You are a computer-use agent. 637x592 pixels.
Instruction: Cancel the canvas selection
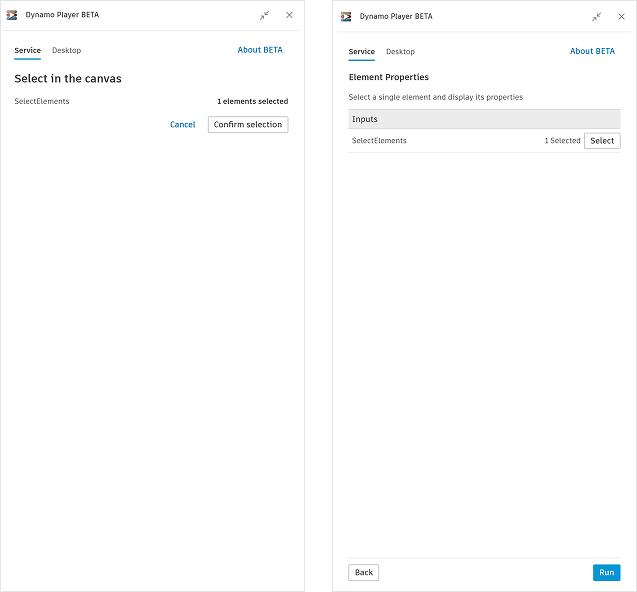pos(183,125)
